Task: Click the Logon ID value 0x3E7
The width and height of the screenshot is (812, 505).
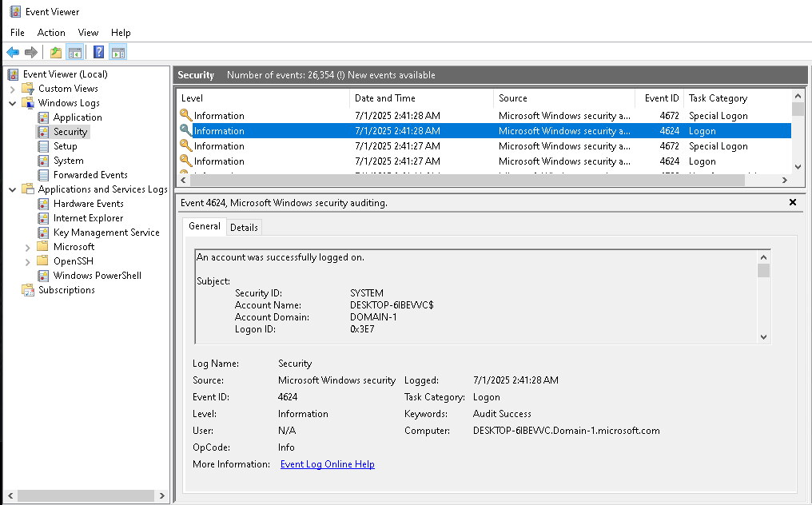Action: click(x=362, y=329)
